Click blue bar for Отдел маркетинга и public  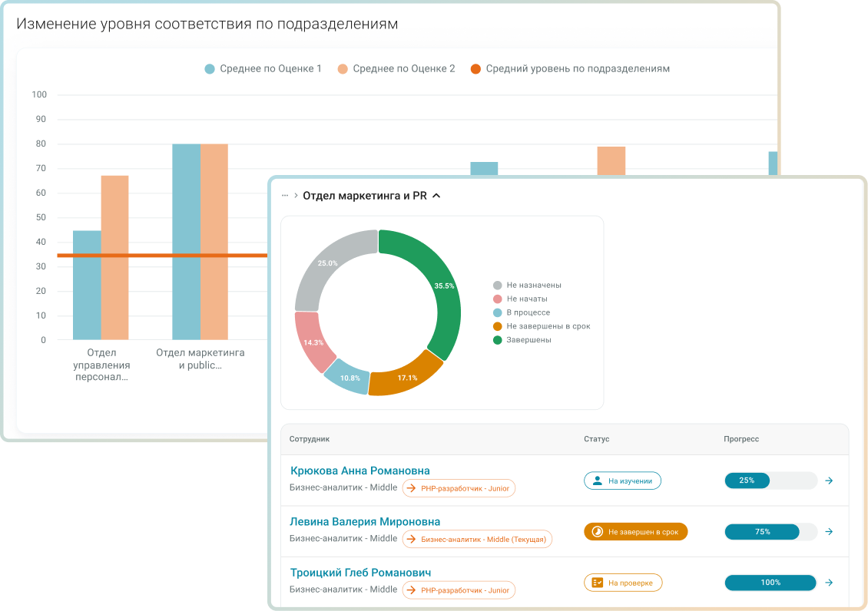[x=186, y=242]
